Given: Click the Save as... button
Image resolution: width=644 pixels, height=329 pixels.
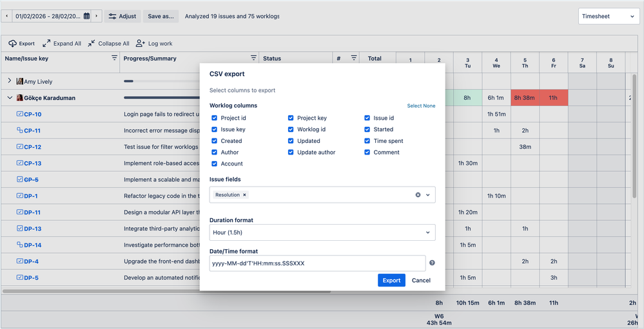Looking at the screenshot, I should tap(161, 16).
